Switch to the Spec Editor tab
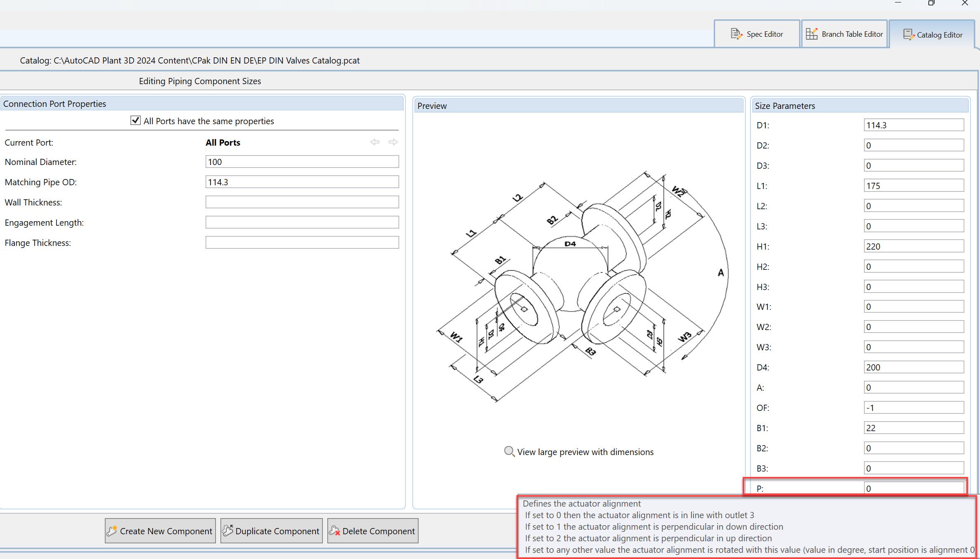The width and height of the screenshot is (980, 559). coord(757,34)
